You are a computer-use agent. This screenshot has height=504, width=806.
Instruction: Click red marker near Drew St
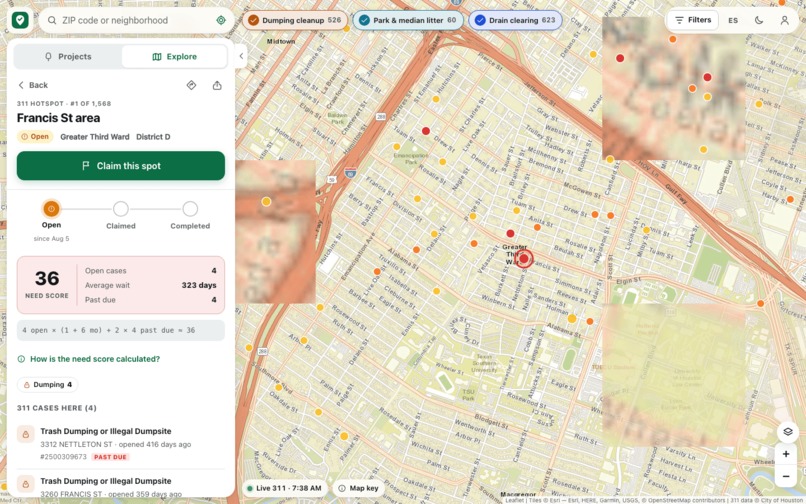pos(426,131)
